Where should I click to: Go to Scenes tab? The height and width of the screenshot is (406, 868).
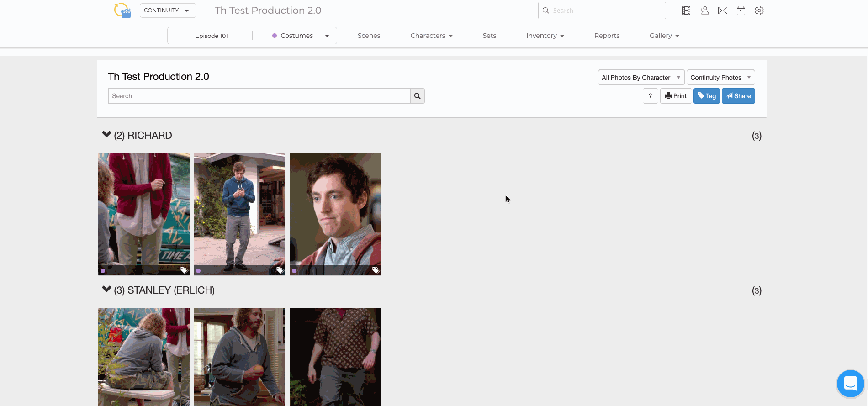(369, 36)
